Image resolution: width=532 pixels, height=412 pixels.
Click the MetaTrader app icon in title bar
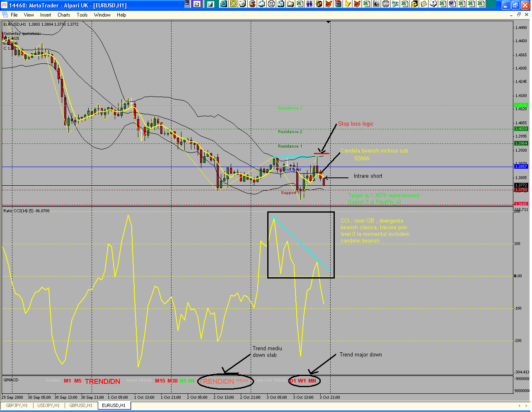[5, 5]
